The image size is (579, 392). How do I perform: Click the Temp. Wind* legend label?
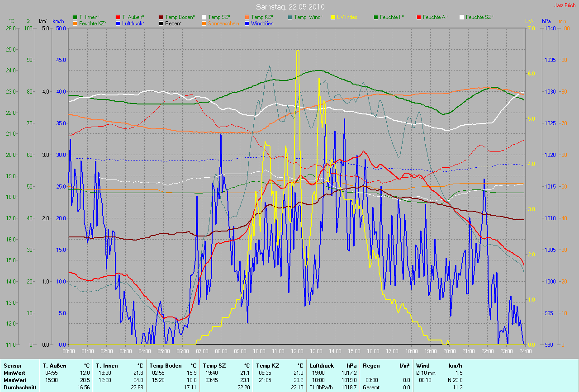[308, 17]
